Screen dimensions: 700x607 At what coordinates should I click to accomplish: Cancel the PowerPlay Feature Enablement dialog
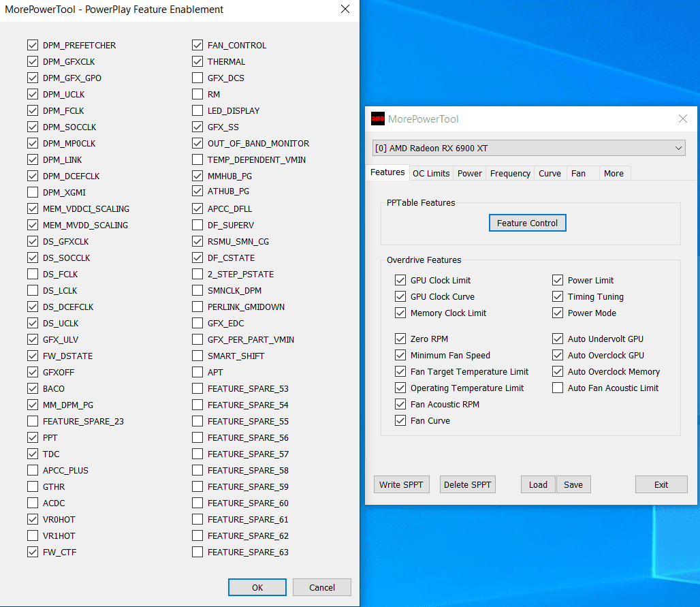tap(322, 587)
